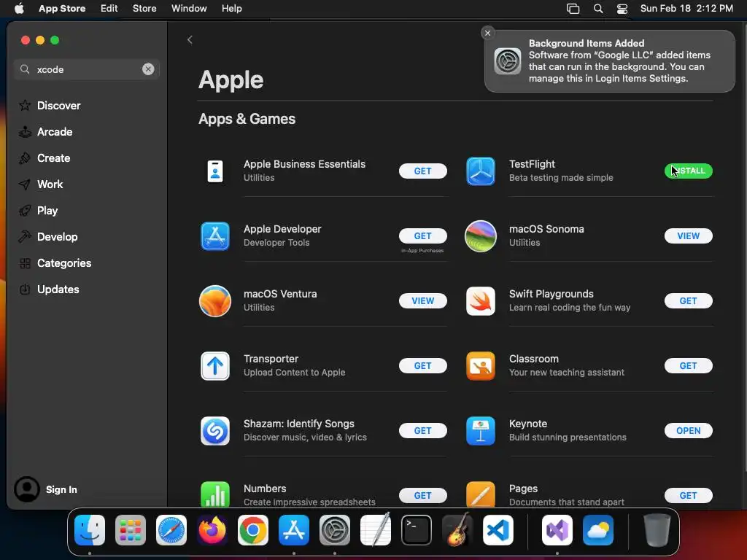
Task: Launch Visual Studio Code from the Dock
Action: tap(498, 530)
